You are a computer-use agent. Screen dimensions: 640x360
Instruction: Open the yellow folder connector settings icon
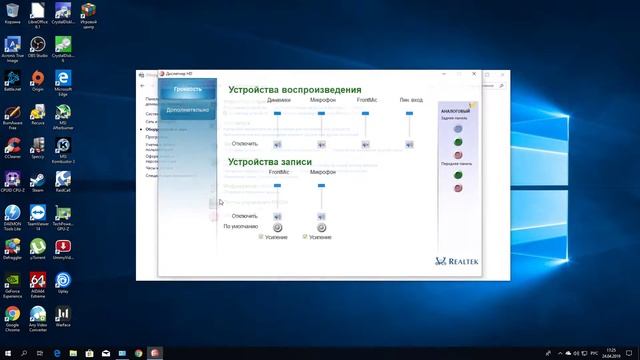(473, 105)
